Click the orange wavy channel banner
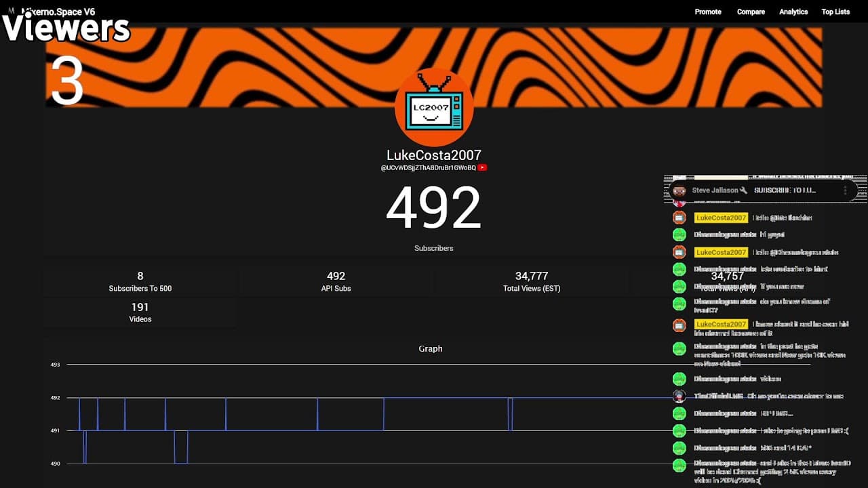 click(434, 66)
